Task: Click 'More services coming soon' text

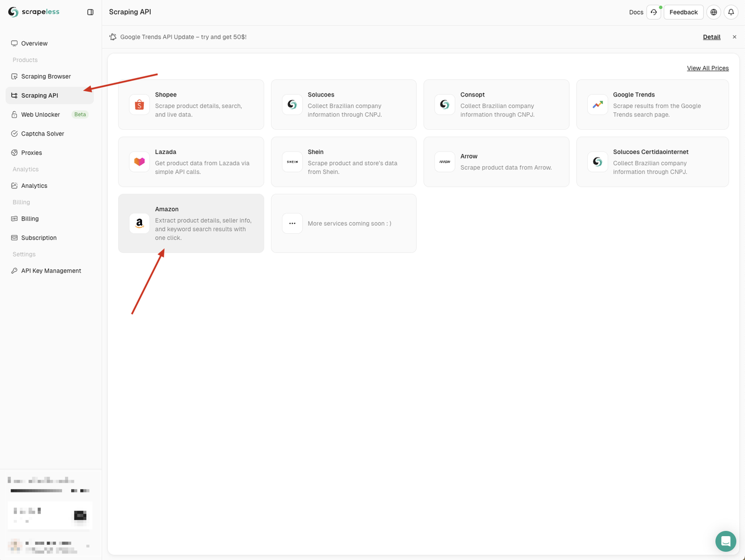Action: (x=349, y=223)
